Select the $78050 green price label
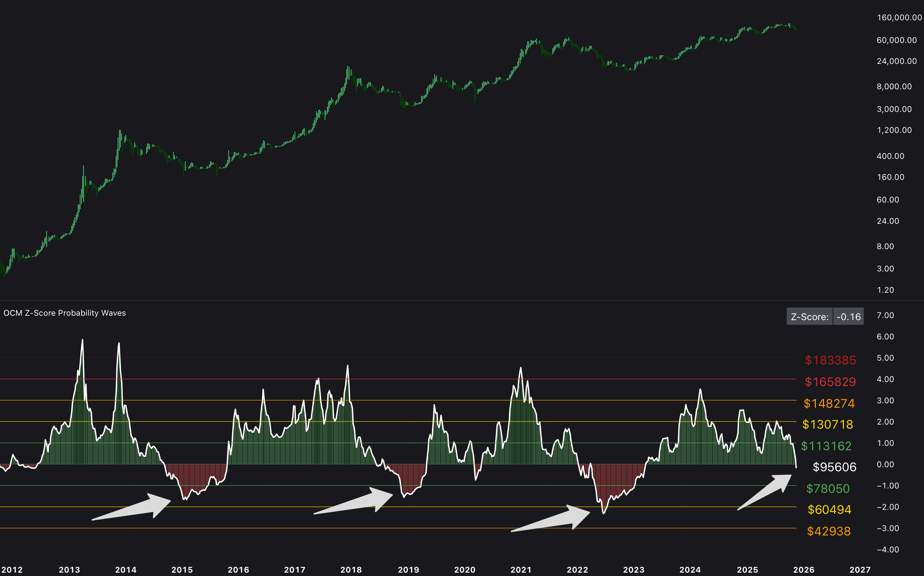Viewport: 924px width, 576px height. (828, 488)
